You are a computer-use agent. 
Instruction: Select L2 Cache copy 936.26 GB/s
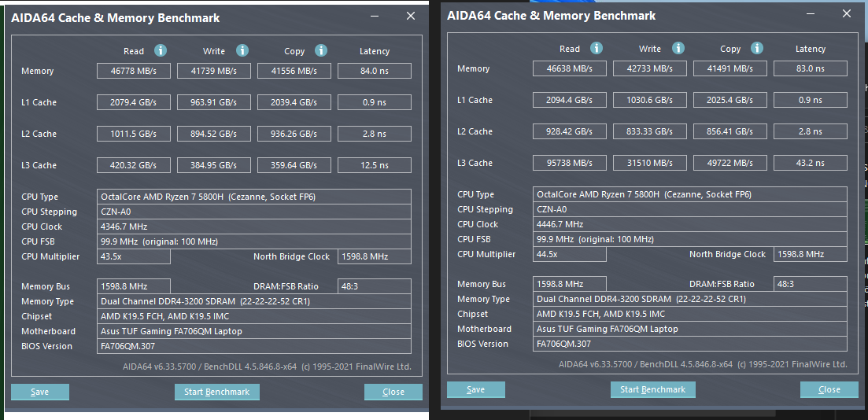[x=294, y=134]
